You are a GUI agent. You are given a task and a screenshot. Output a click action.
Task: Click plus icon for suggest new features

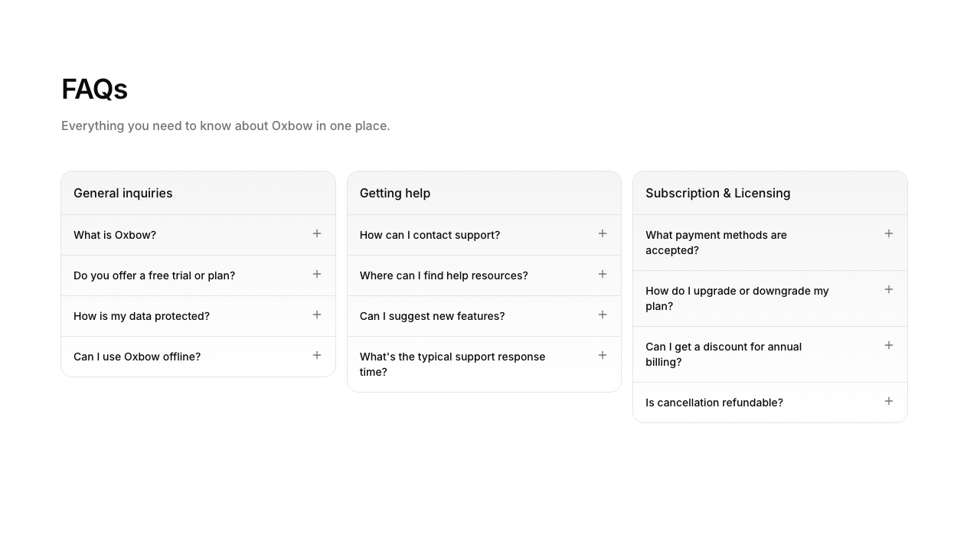603,315
